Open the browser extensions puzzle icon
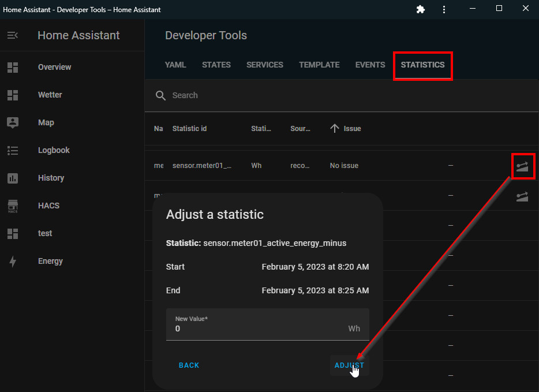 pyautogui.click(x=421, y=9)
